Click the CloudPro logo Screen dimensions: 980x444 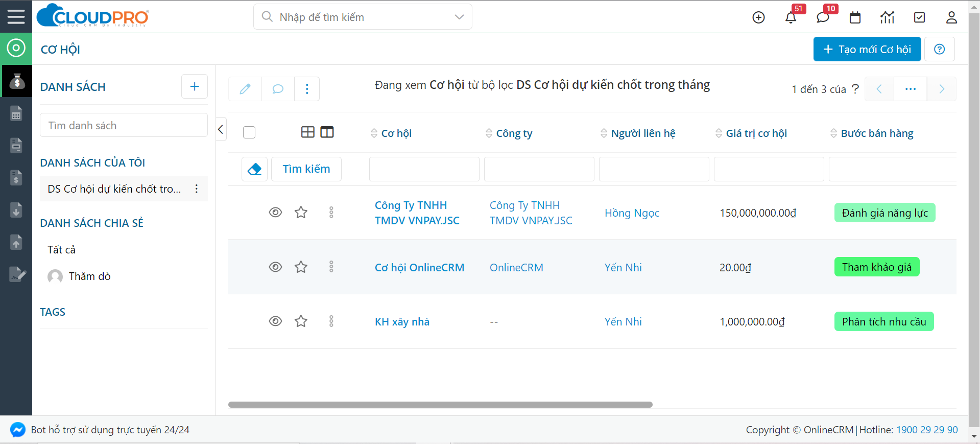[93, 16]
